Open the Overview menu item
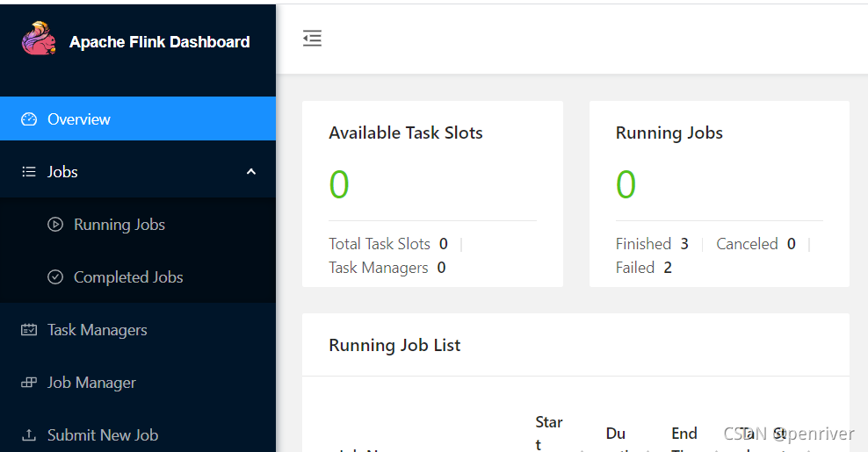868x452 pixels. 138,119
